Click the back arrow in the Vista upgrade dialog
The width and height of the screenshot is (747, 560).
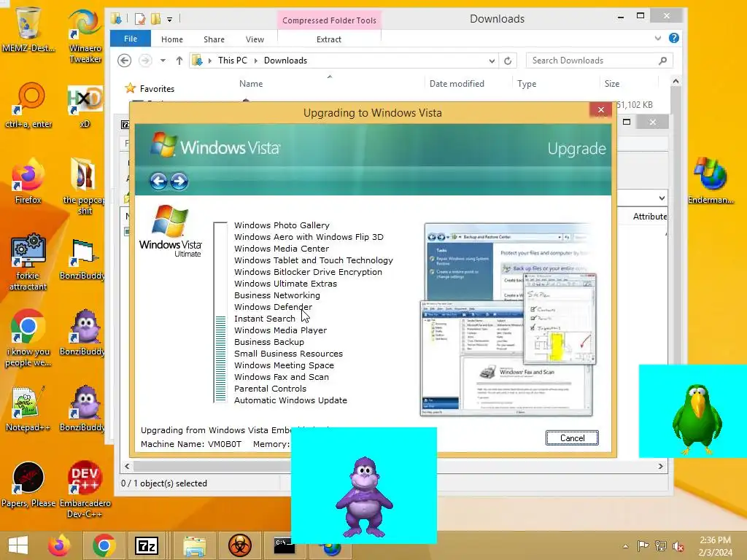(x=158, y=181)
